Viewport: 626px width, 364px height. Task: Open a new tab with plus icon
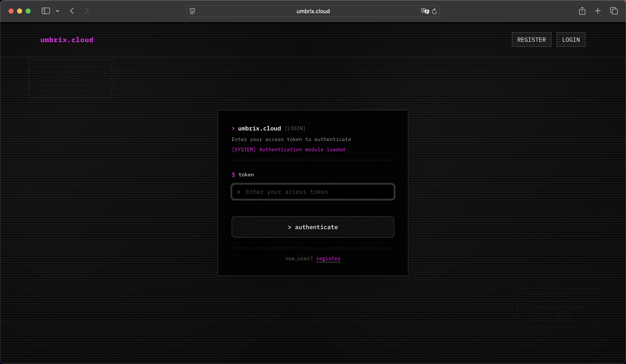pyautogui.click(x=598, y=11)
